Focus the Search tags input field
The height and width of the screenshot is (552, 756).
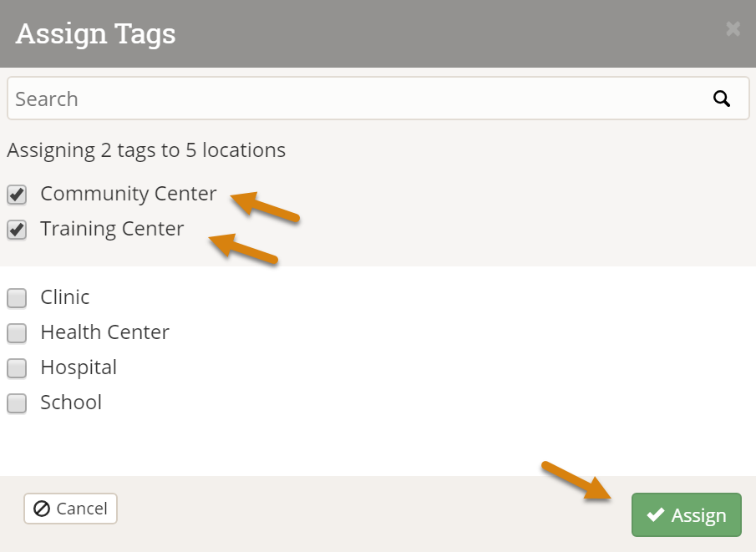pyautogui.click(x=351, y=99)
